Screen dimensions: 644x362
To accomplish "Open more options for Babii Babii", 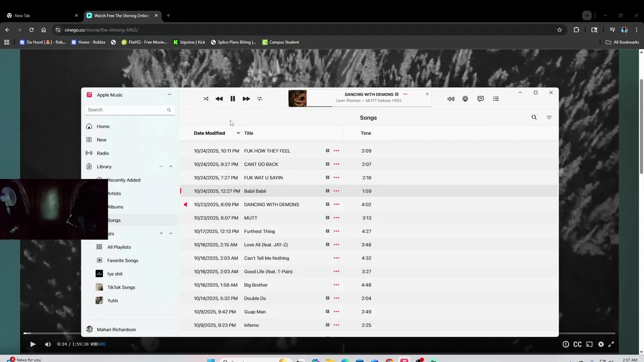I will coord(336,191).
